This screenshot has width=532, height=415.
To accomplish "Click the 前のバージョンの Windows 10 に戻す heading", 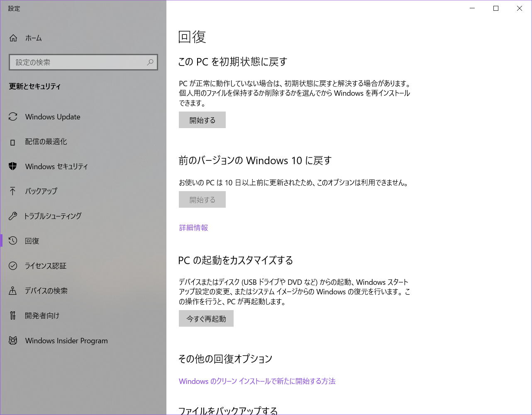I will pyautogui.click(x=255, y=160).
